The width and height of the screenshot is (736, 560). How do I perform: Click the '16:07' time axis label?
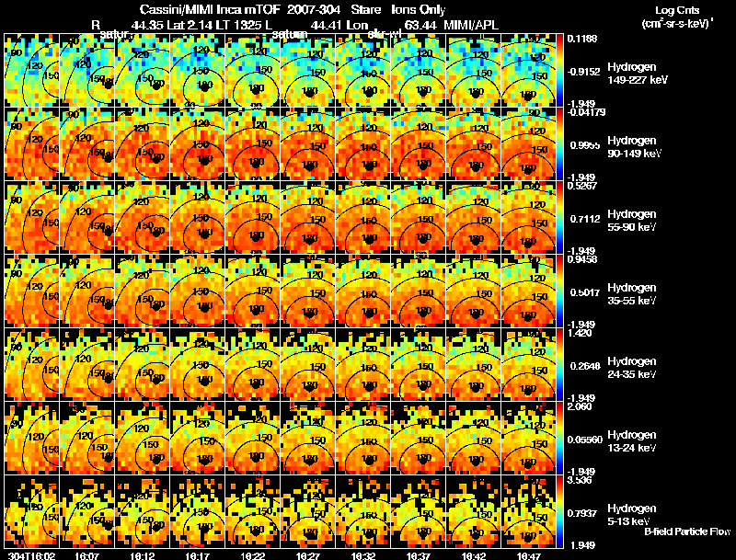(x=86, y=555)
